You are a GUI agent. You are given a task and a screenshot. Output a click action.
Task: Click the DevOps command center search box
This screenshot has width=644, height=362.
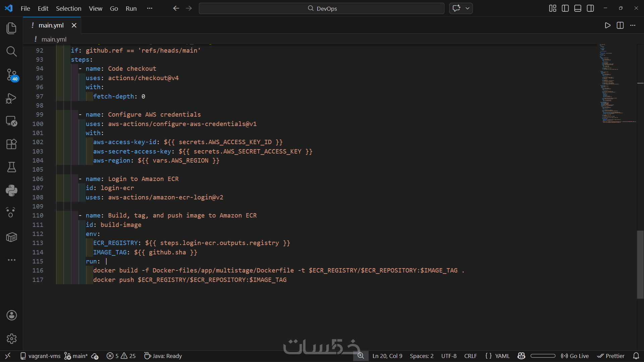pos(321,8)
